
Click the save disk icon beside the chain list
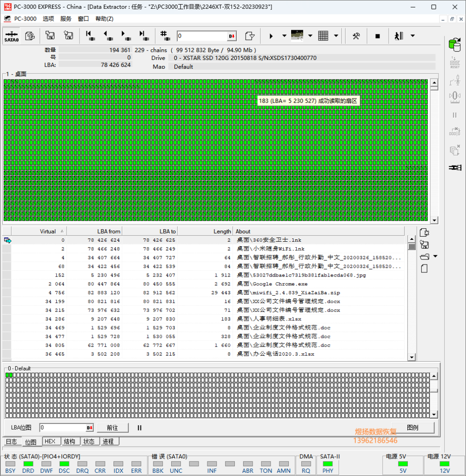425,245
